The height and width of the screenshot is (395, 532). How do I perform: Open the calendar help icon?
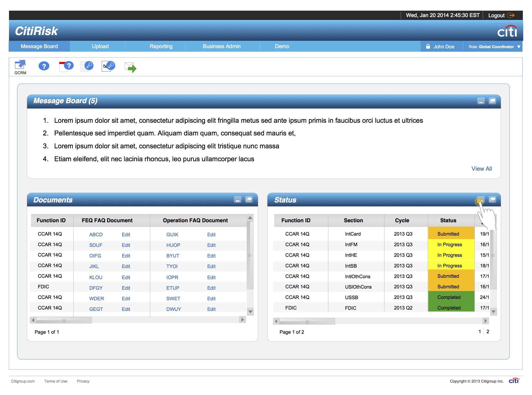click(66, 66)
